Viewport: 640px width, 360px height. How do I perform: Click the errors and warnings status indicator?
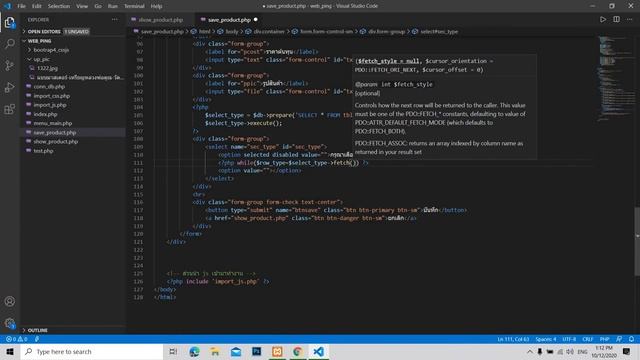pyautogui.click(x=16, y=339)
